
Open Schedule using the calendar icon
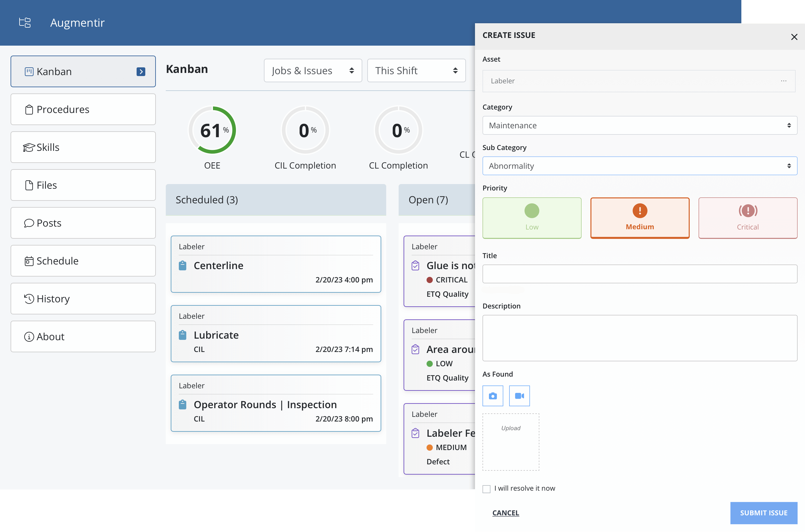click(x=29, y=261)
